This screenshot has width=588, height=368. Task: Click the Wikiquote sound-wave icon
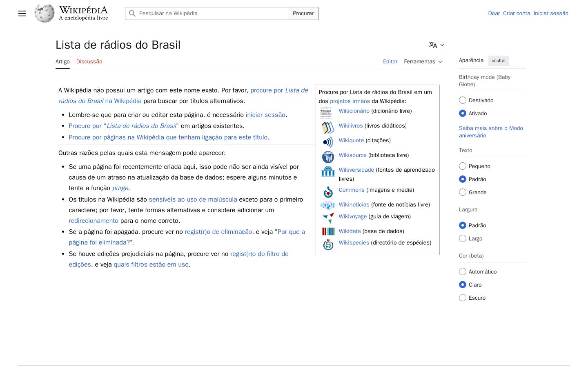coord(328,142)
